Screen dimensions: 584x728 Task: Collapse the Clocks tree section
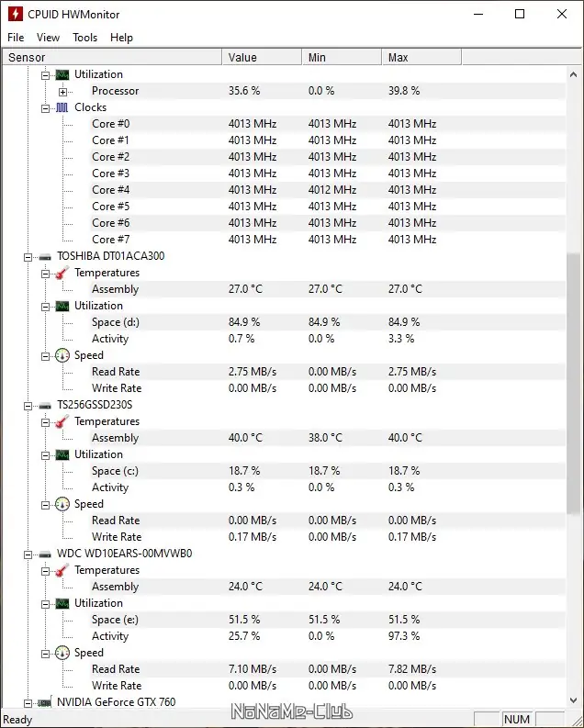pos(45,107)
